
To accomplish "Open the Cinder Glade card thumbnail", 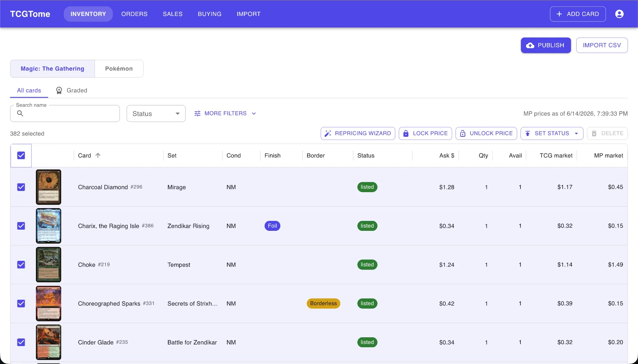I will pyautogui.click(x=49, y=342).
